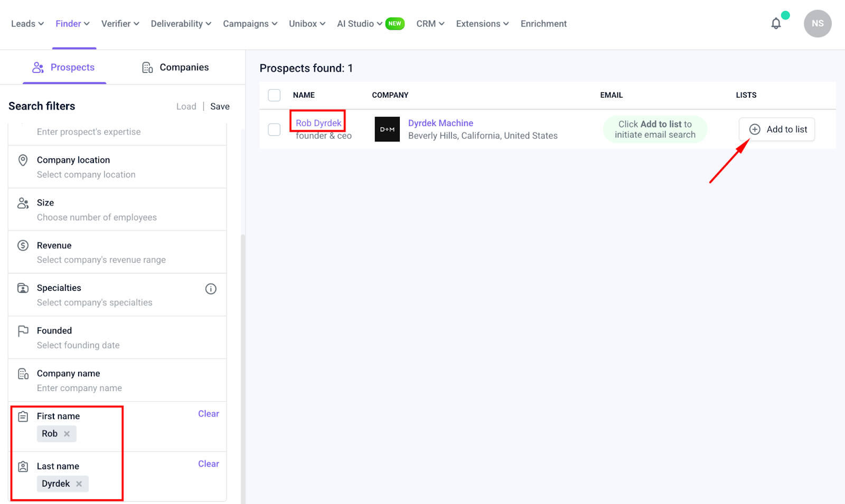Open the Rob Dyrdek prospect profile

click(318, 123)
